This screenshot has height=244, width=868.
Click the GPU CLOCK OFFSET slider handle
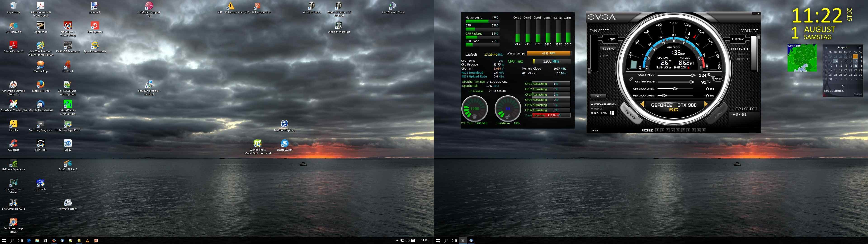(x=675, y=89)
